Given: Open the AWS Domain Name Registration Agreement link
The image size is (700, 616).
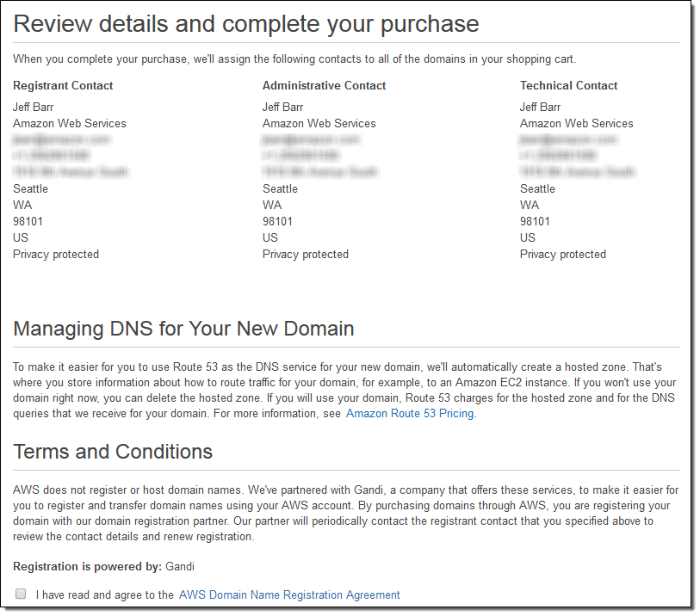Looking at the screenshot, I should (289, 594).
